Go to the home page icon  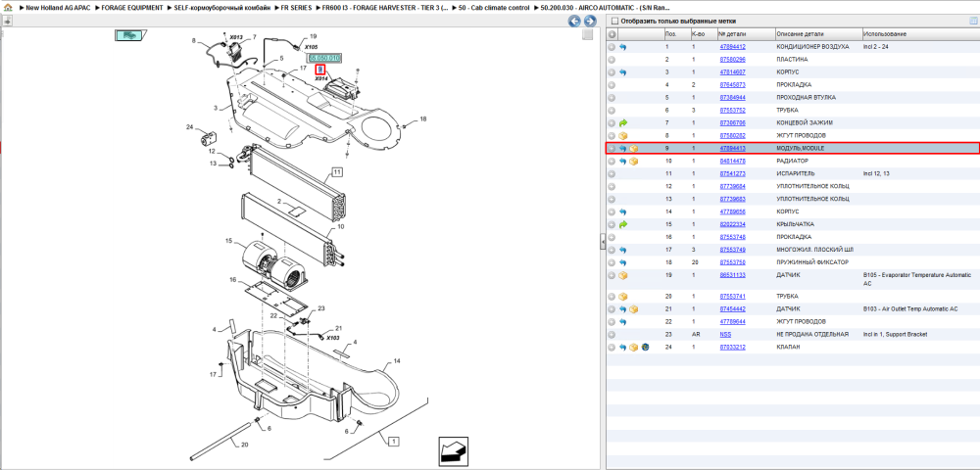pos(8,8)
